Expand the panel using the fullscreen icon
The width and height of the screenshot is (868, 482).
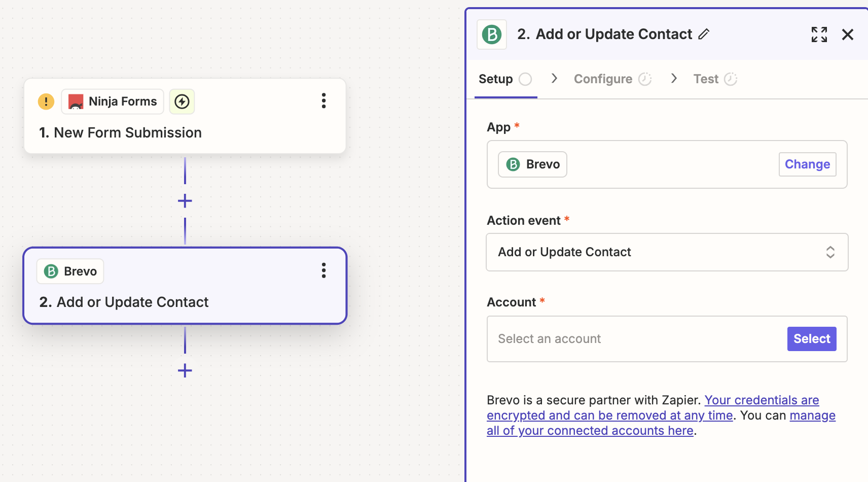point(819,35)
